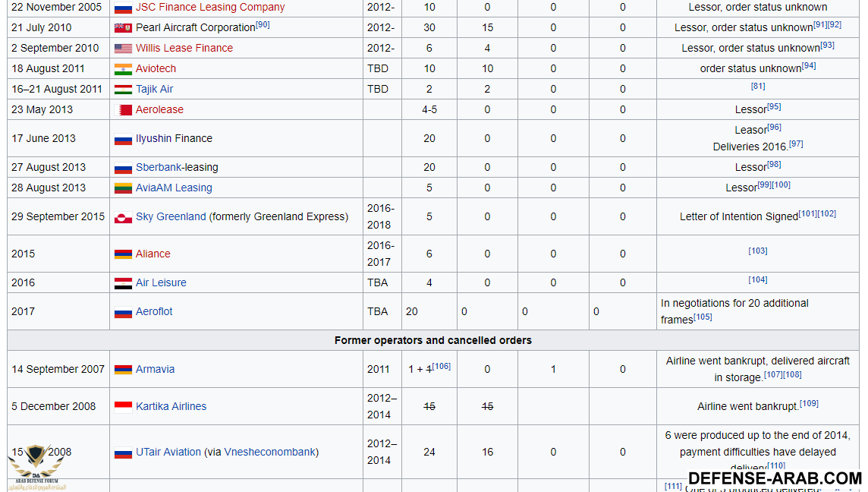Screen dimensions: 868x492
Task: Follow the Sberbank link
Action: pyautogui.click(x=159, y=168)
